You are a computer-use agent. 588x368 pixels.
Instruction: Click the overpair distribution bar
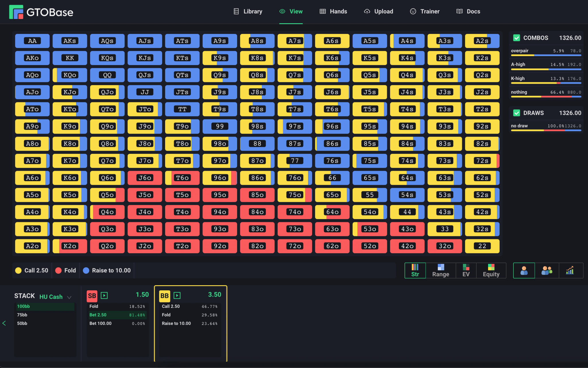(x=545, y=55)
